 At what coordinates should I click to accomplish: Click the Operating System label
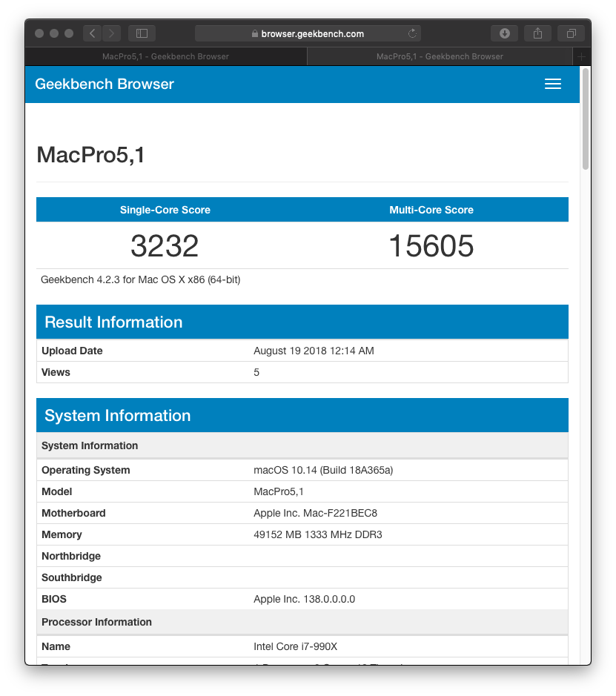coord(86,470)
